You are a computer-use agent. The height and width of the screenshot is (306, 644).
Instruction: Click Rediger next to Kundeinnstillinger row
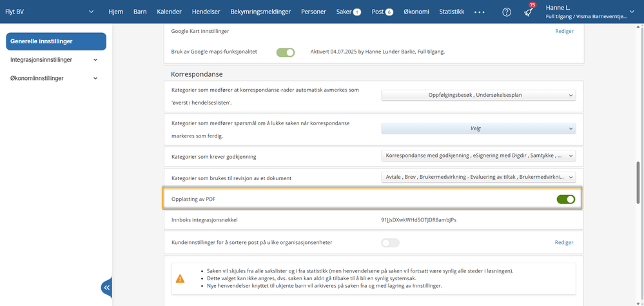(x=564, y=242)
